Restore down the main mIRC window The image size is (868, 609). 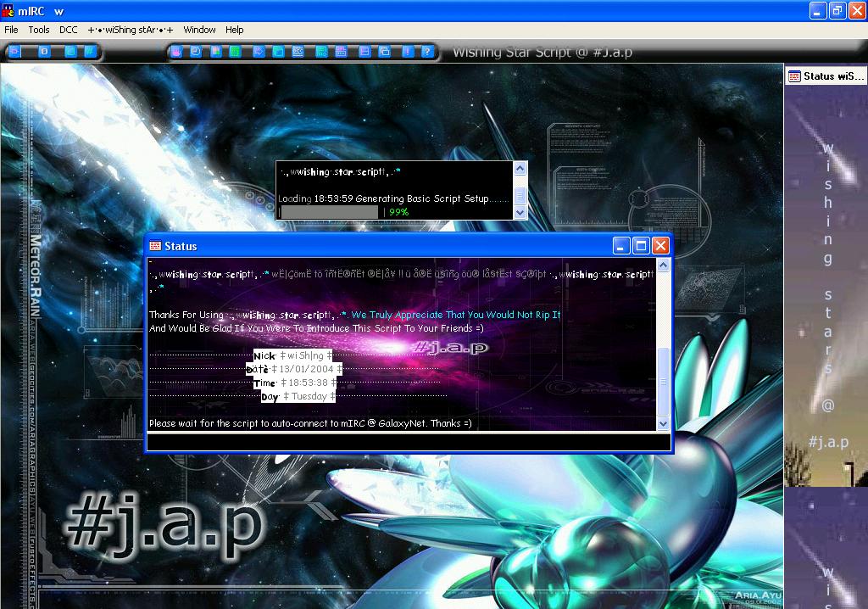[x=837, y=10]
